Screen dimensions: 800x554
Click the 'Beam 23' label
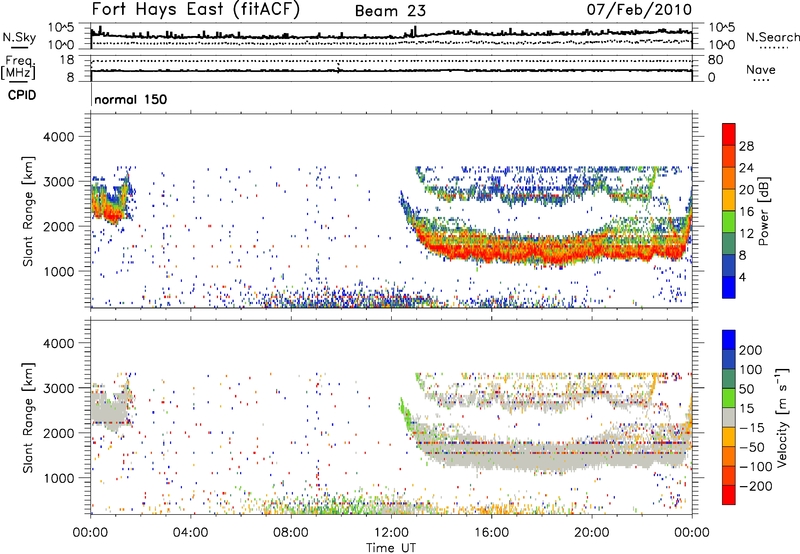[x=390, y=11]
